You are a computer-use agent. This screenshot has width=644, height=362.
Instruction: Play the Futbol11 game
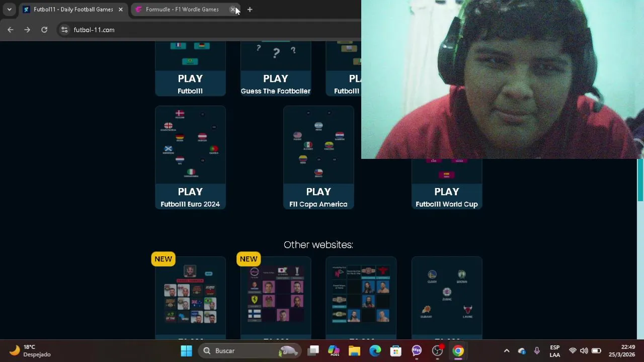(190, 83)
